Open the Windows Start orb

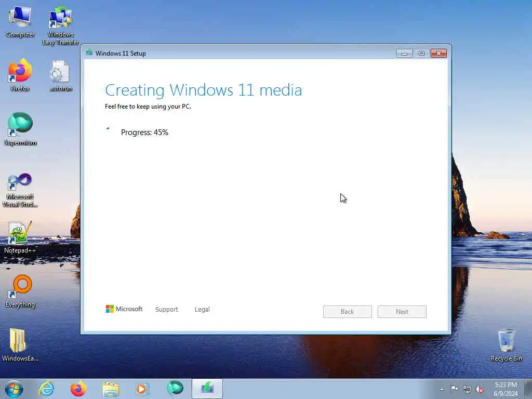(14, 389)
